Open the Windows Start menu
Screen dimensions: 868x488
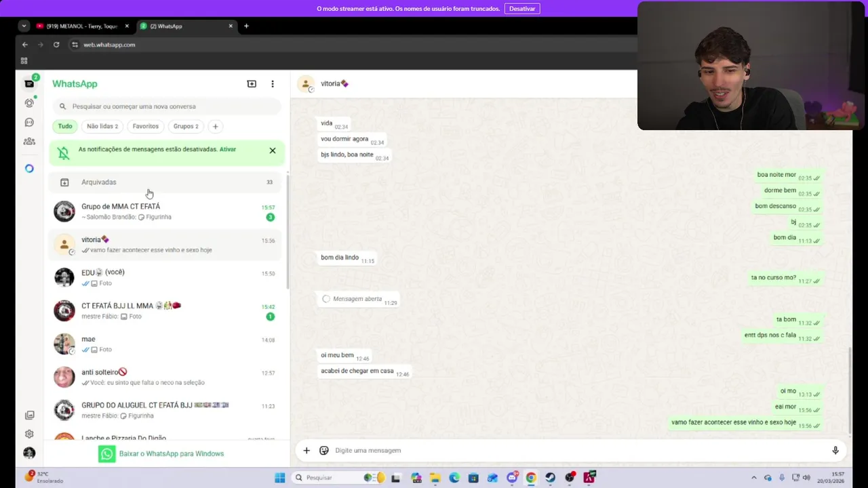[279, 478]
